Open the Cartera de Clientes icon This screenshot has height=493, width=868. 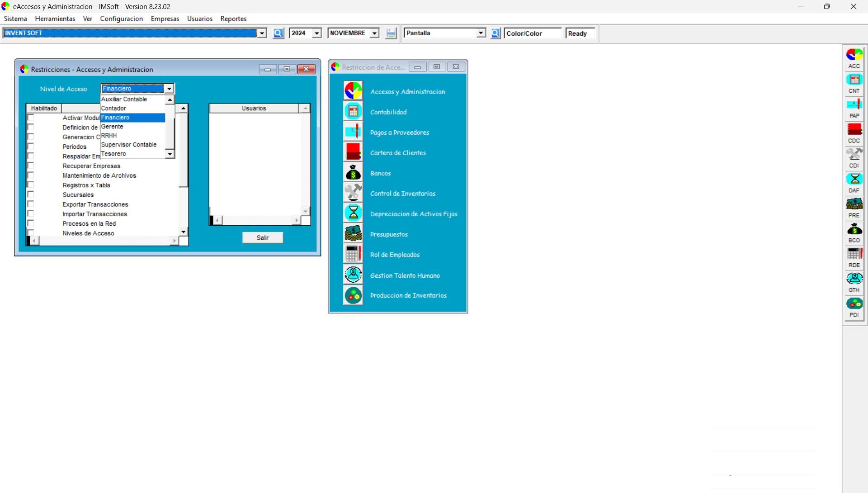(x=353, y=152)
